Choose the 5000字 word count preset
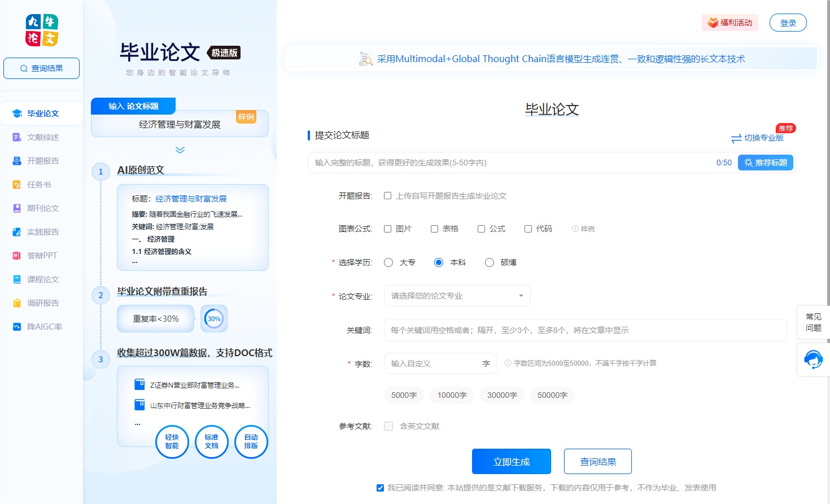The image size is (830, 504). click(404, 395)
